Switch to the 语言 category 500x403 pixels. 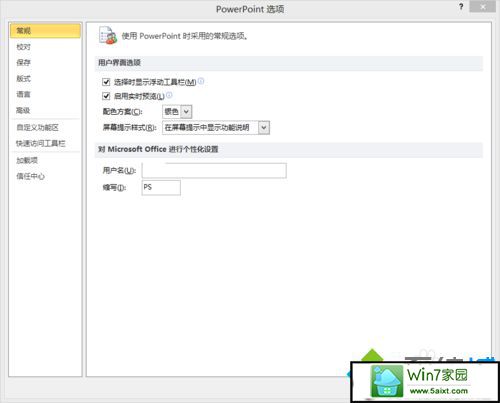coord(24,94)
